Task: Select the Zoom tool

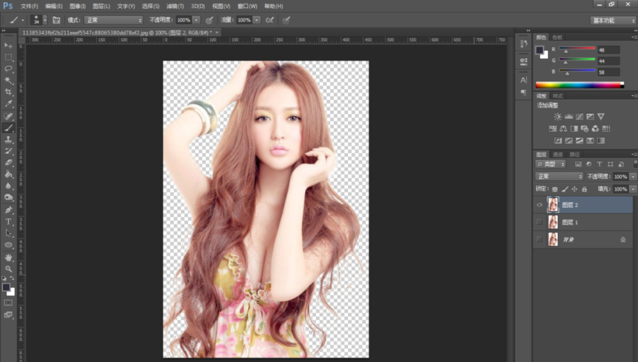Action: [9, 269]
